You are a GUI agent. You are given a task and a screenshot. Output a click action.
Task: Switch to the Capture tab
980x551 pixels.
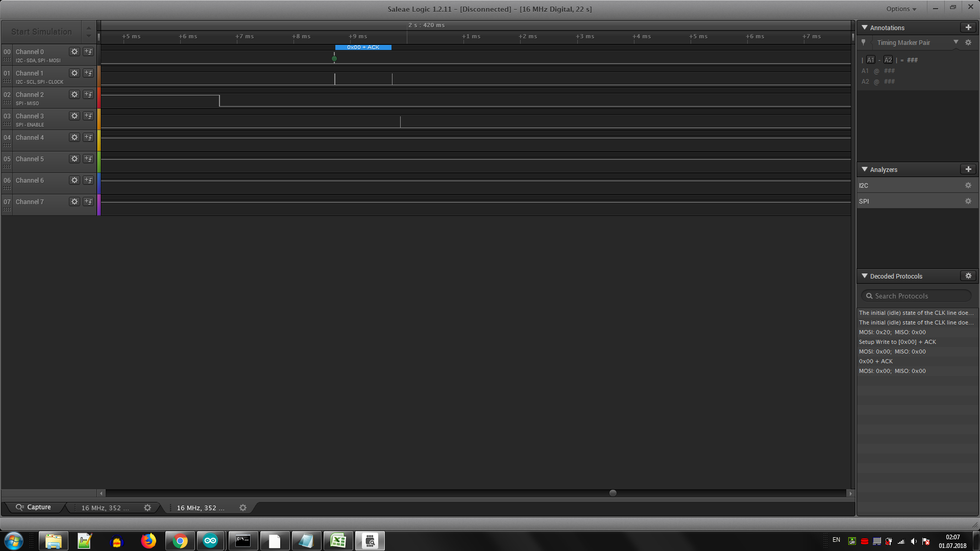(x=34, y=507)
